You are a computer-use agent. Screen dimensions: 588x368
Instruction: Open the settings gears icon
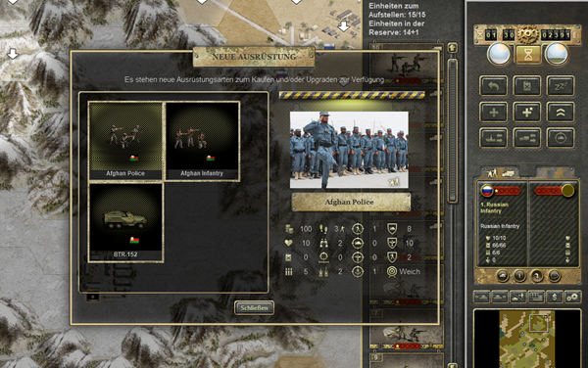click(x=573, y=298)
